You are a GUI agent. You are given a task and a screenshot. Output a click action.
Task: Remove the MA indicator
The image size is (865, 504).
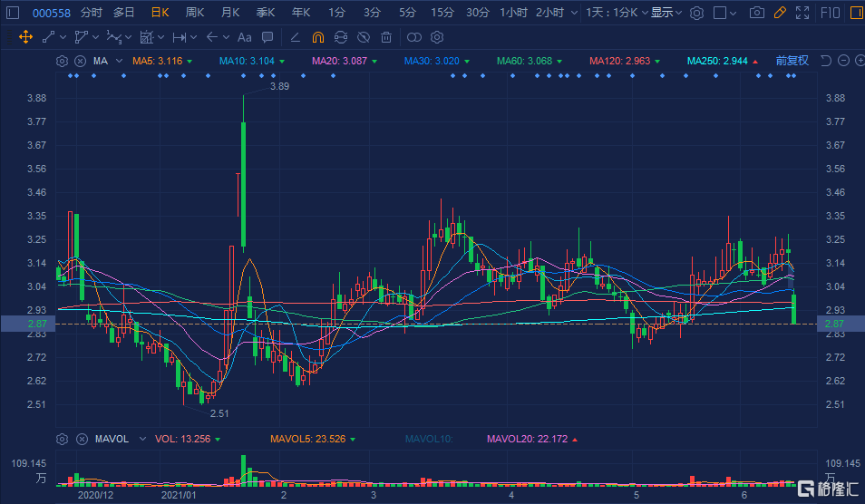coord(81,62)
